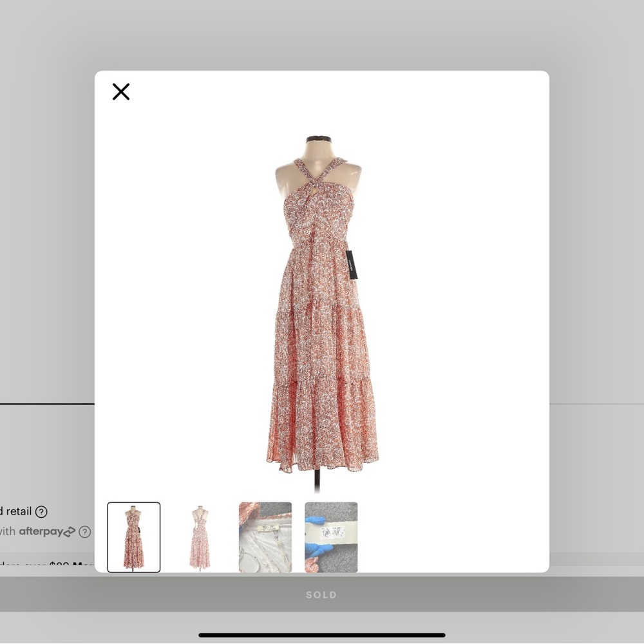Click the mannequin neck cap
The image size is (644, 644).
[318, 138]
